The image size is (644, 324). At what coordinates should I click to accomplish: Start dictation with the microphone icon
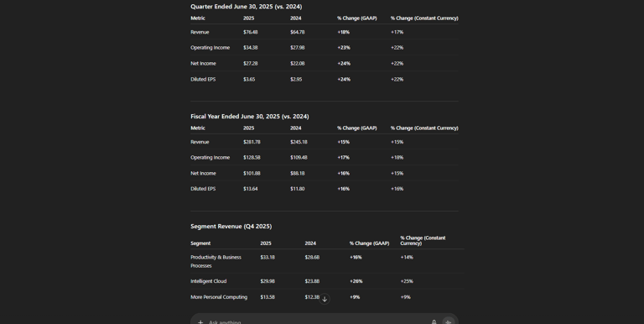434,322
